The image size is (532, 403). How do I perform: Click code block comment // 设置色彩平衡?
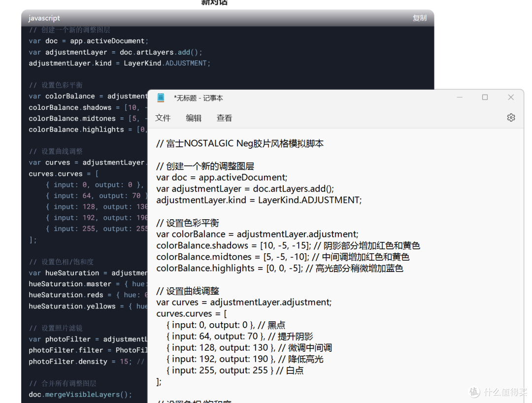tap(56, 85)
